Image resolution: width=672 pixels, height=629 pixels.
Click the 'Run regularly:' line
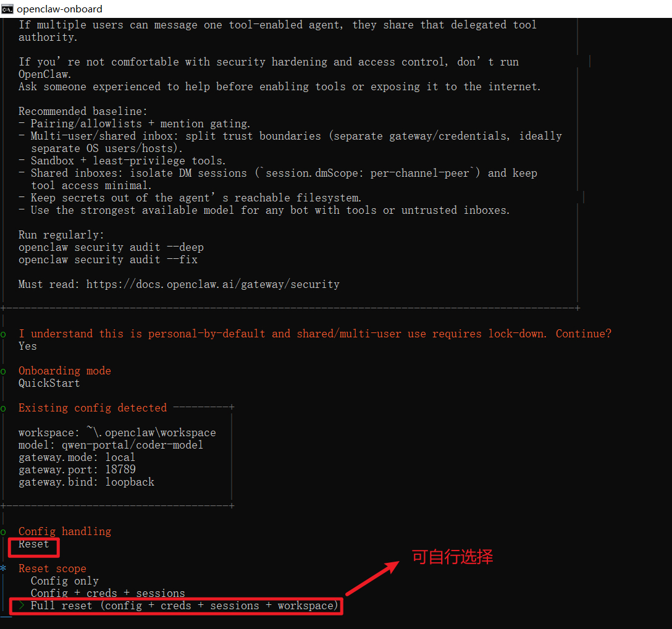coord(61,235)
